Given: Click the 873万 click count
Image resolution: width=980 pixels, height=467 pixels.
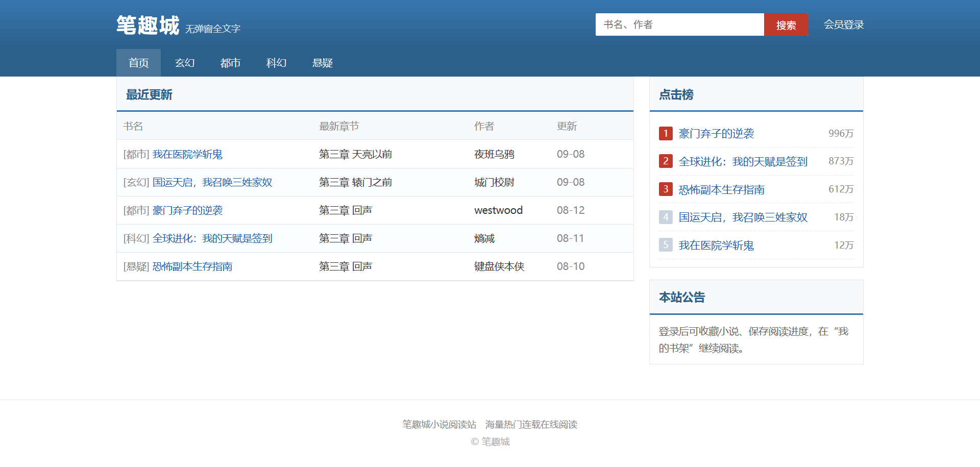Looking at the screenshot, I should point(841,161).
